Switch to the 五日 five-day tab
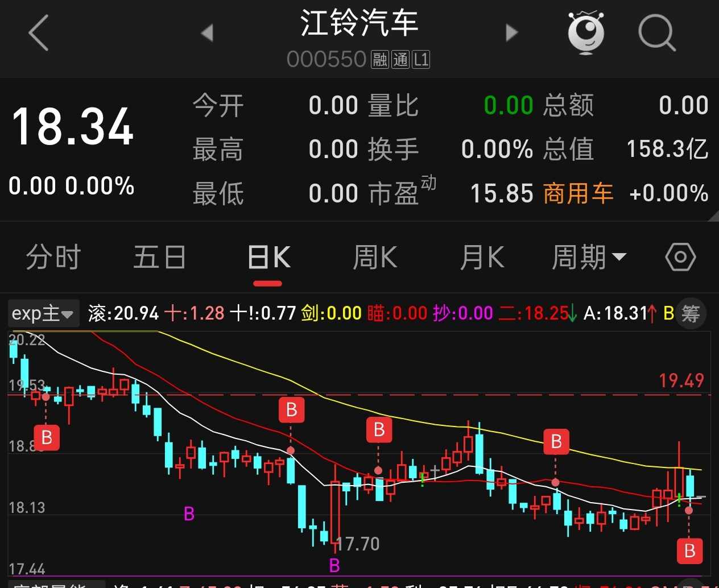Screen dimensions: 719x588 159,257
